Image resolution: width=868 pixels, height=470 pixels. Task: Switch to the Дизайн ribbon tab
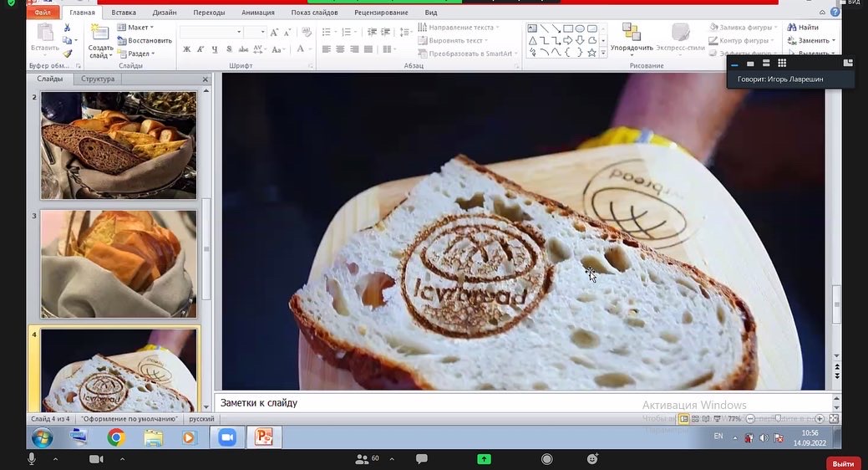[165, 13]
